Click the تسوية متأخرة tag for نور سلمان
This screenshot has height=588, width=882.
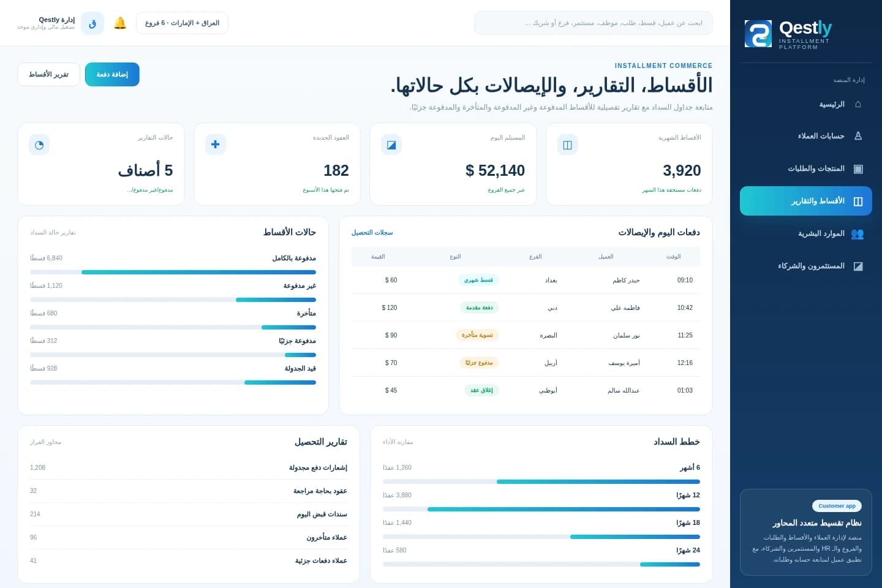[x=477, y=335]
